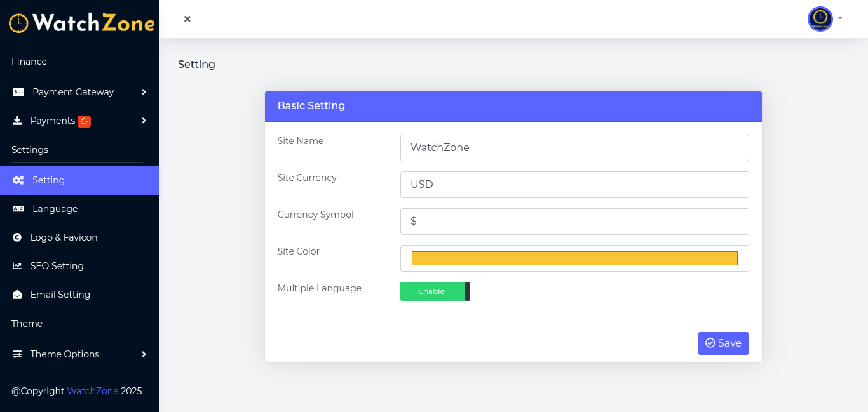
Task: Close the sidebar with the X icon
Action: click(x=187, y=19)
